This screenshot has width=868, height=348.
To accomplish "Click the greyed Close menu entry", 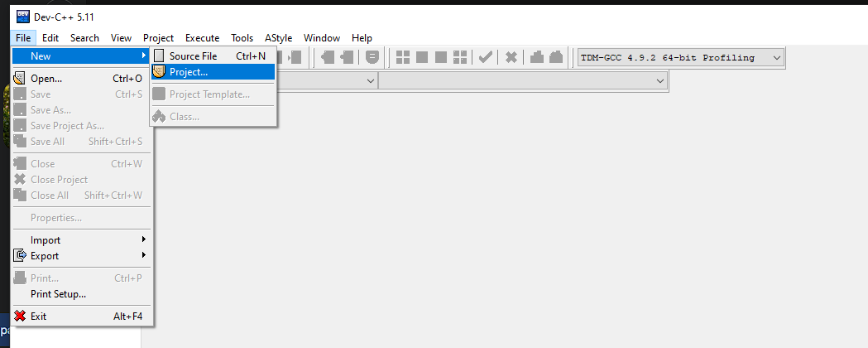I will click(81, 164).
